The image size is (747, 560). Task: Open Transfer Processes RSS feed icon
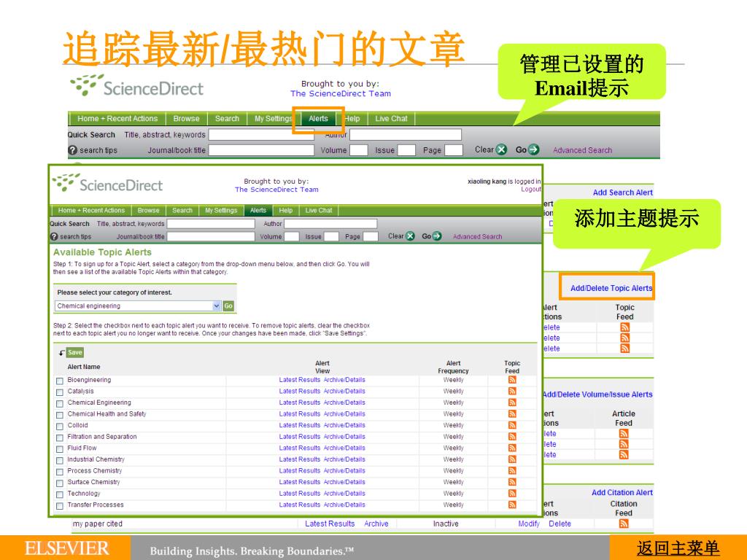pos(512,505)
